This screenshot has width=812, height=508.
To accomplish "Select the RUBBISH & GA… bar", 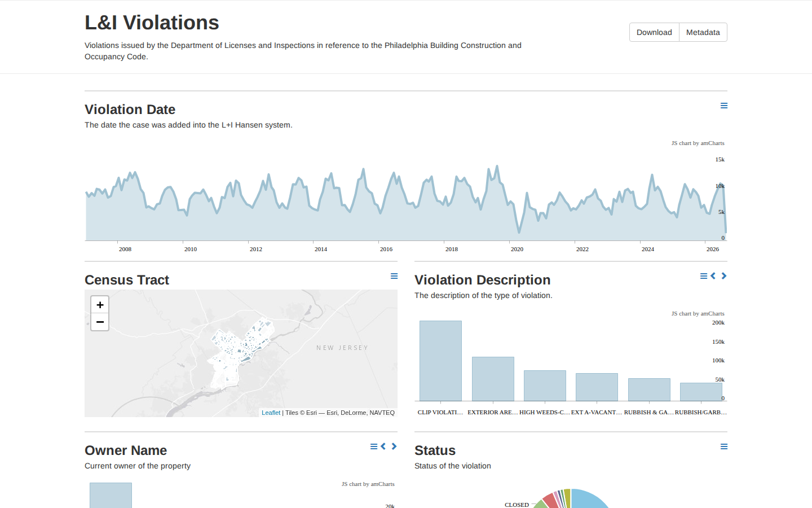I will pos(649,389).
